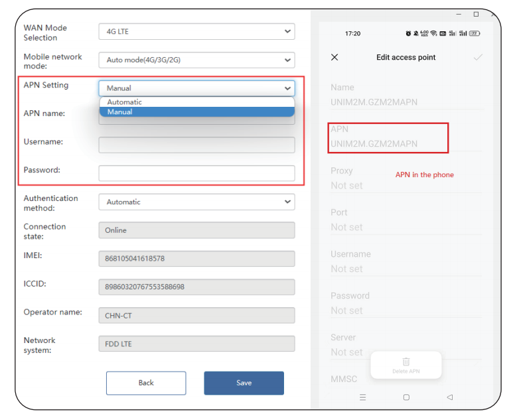
Task: Expand the Mobile network mode dropdown
Action: pos(196,60)
